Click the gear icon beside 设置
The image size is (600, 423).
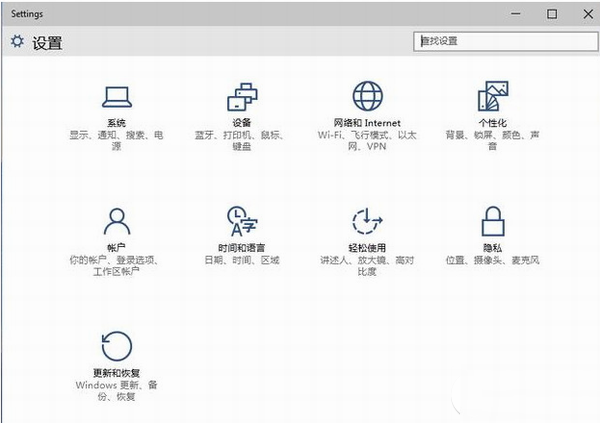point(17,41)
